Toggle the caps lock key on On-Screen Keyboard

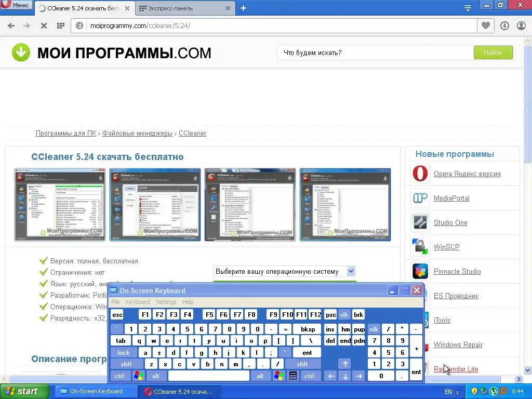coord(124,353)
